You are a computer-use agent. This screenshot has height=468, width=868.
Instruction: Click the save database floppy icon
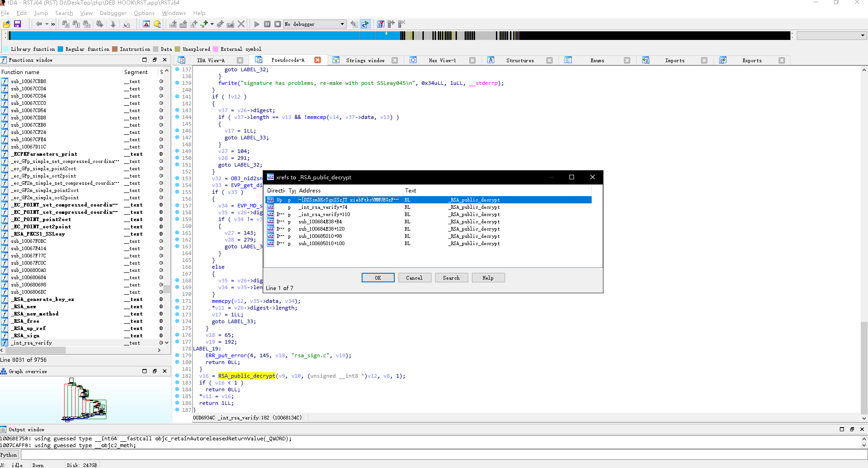(x=18, y=24)
